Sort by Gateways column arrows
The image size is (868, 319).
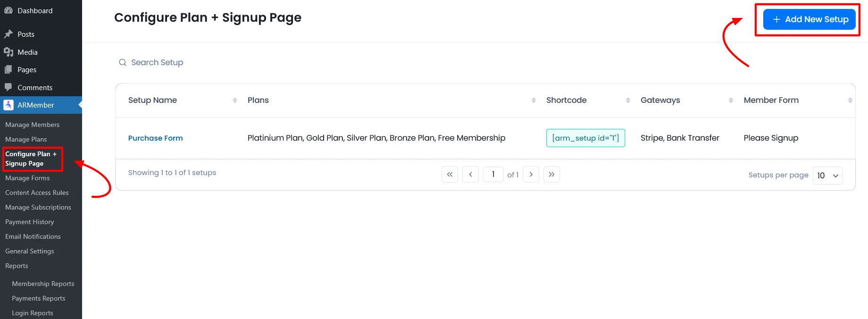coord(731,100)
